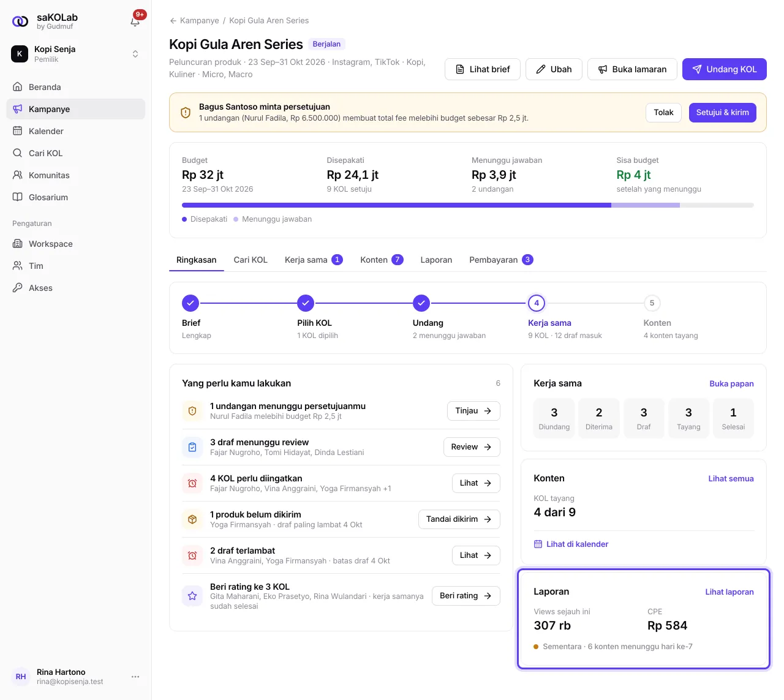Viewport: 784px width, 700px height.
Task: Go back using the breadcrumb arrow
Action: click(x=173, y=21)
